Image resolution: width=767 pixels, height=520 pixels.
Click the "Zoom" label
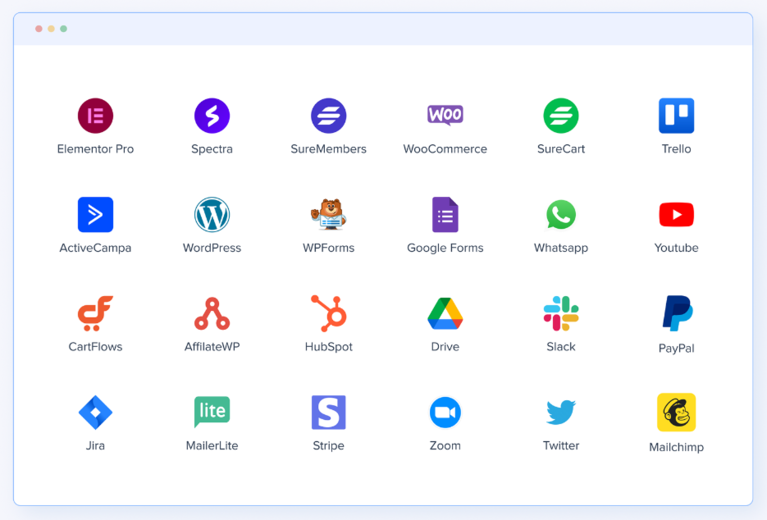coord(445,445)
